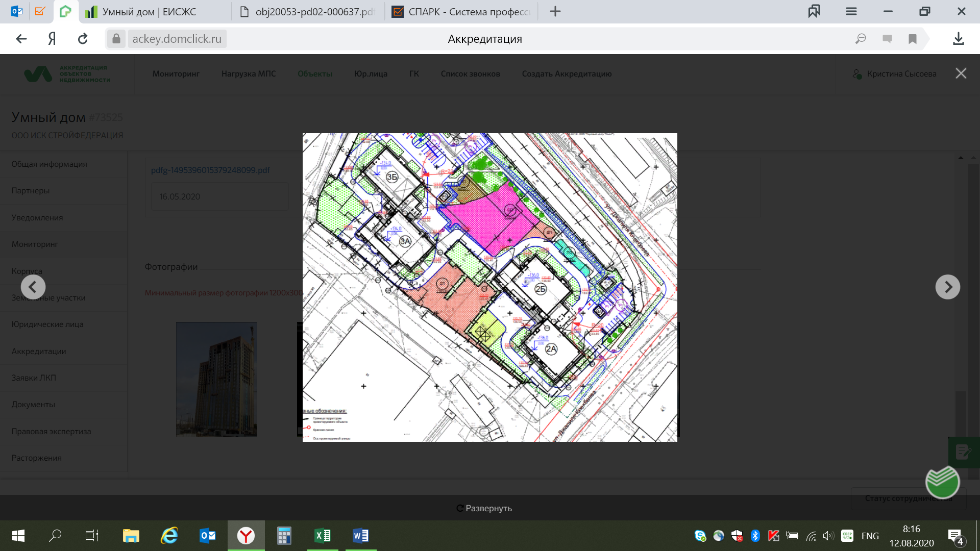Open the page reviews comment icon
Viewport: 980px width, 551px height.
click(x=887, y=39)
